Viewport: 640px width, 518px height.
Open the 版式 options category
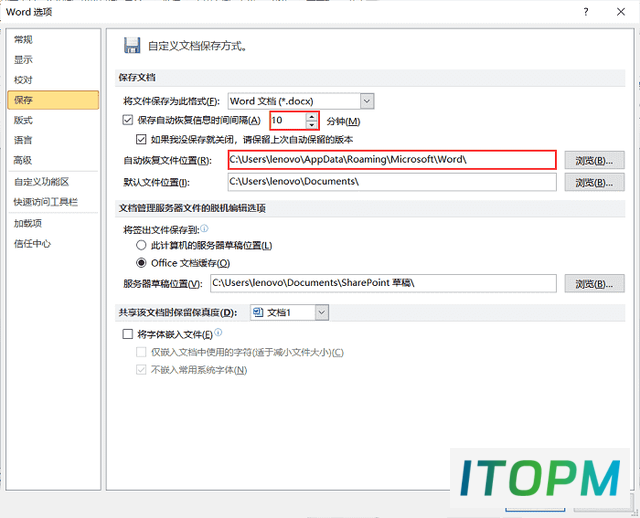(x=23, y=120)
